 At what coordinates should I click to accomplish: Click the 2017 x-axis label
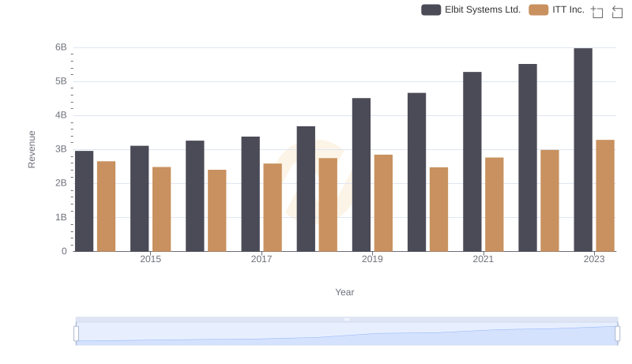click(x=261, y=259)
